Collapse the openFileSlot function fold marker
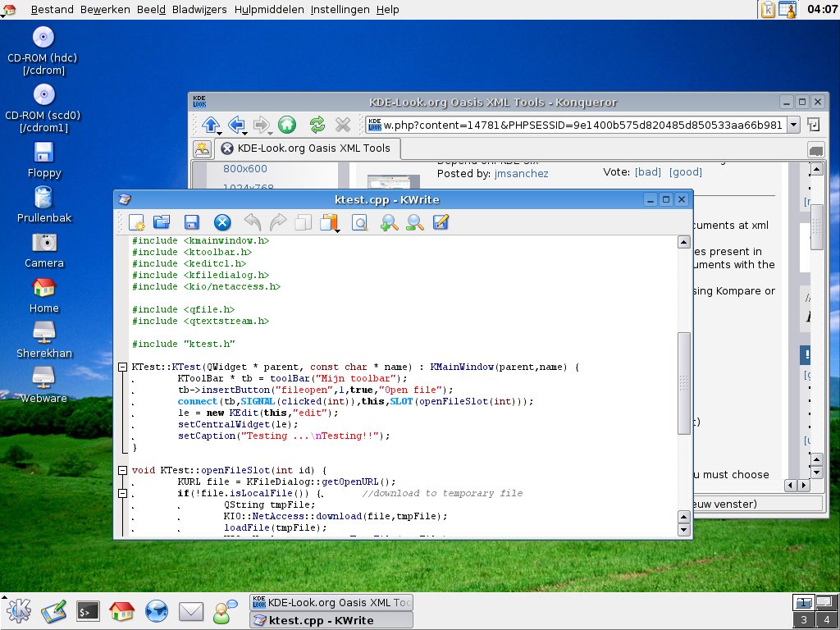Screen dimensions: 840x630 [x=123, y=470]
